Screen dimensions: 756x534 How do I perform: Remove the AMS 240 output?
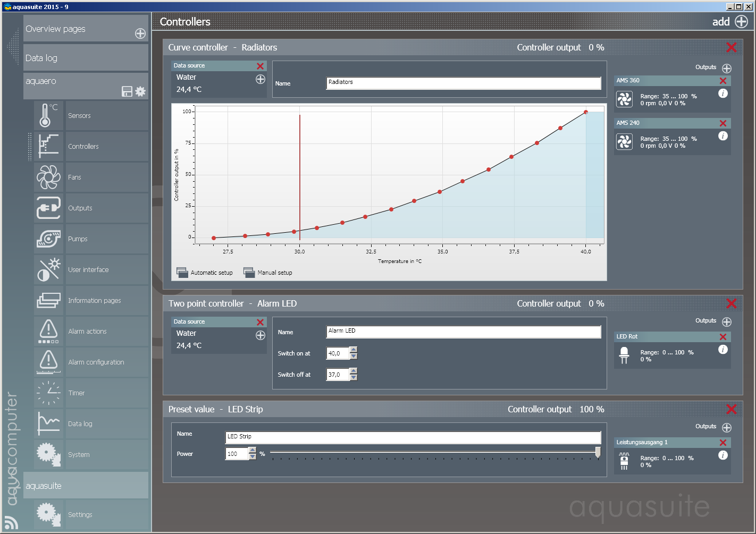pos(723,123)
